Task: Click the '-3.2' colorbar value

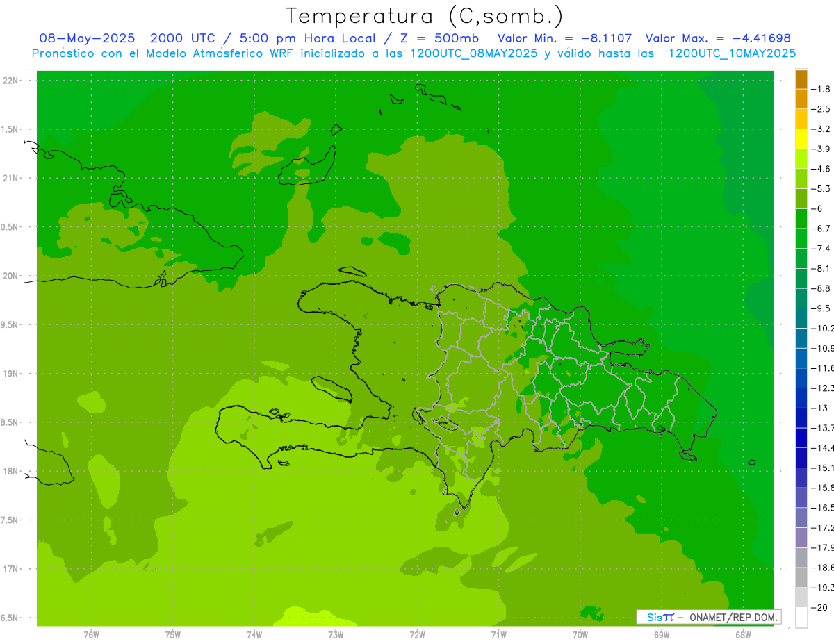Action: click(821, 129)
